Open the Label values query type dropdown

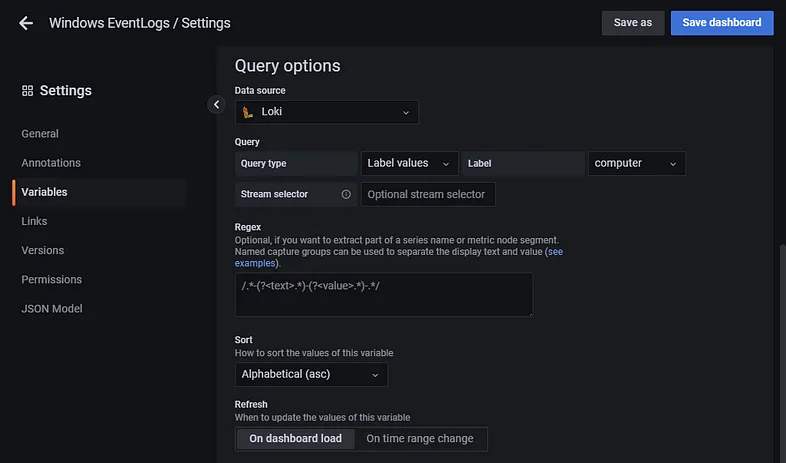[x=409, y=163]
